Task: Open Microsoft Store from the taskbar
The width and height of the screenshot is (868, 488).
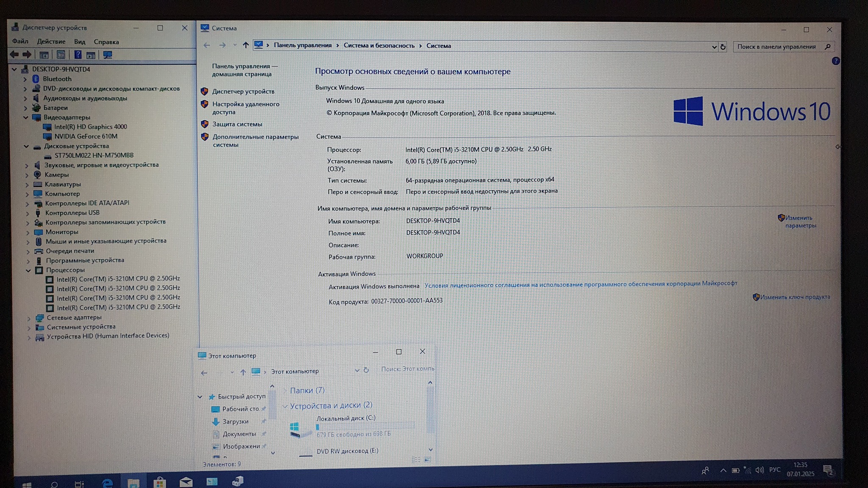Action: 160,482
